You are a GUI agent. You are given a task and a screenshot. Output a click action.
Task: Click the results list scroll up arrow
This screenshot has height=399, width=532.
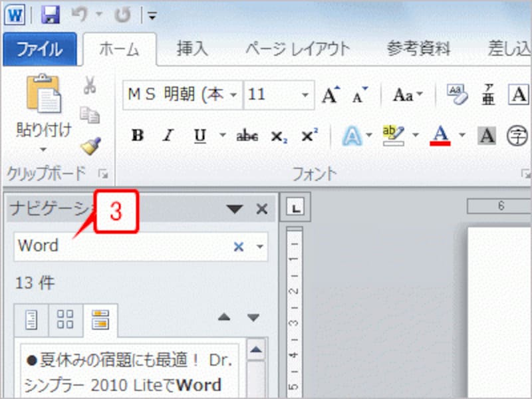pos(256,350)
